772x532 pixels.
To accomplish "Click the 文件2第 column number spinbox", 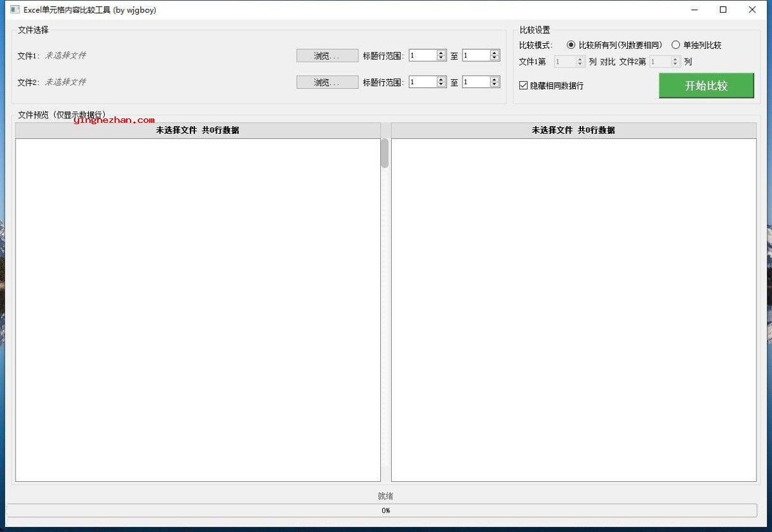I will coord(665,62).
